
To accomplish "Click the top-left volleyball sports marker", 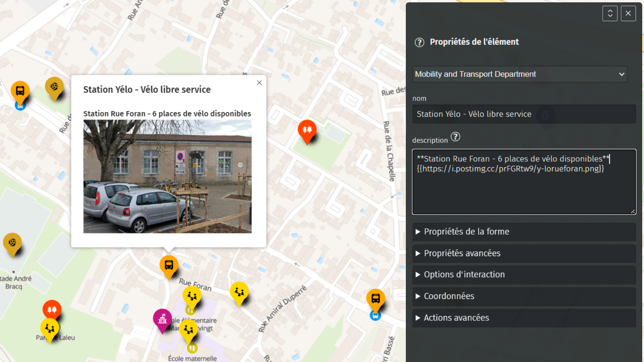I will point(54,87).
